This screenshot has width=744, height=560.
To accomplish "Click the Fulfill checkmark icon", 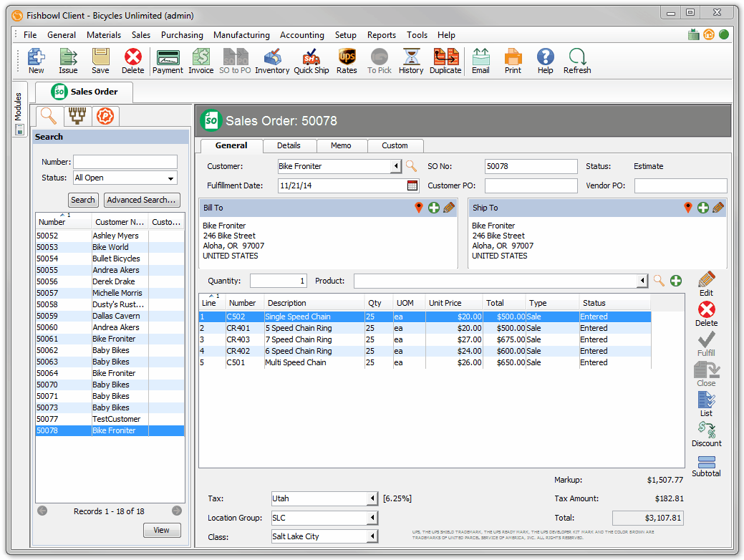I will click(707, 344).
